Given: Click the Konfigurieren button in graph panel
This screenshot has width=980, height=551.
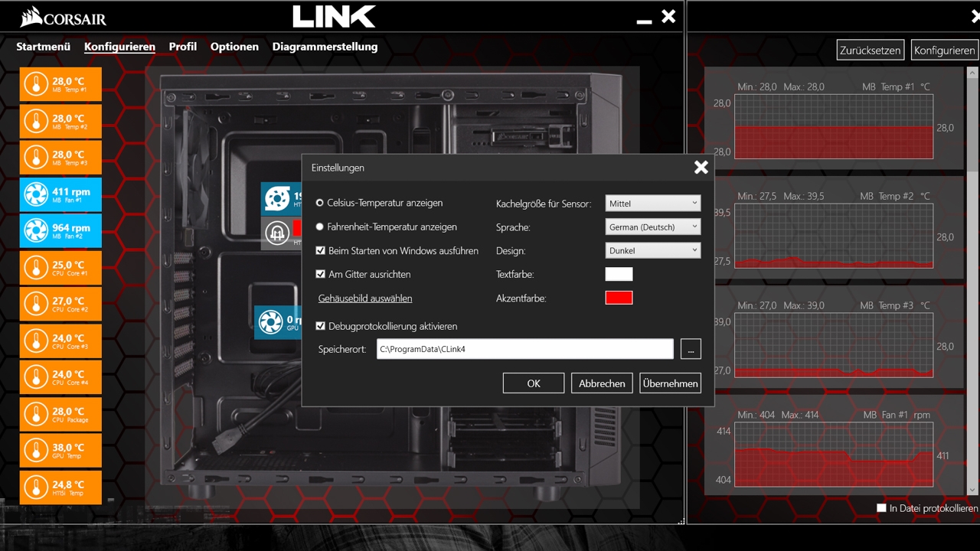Looking at the screenshot, I should click(945, 51).
